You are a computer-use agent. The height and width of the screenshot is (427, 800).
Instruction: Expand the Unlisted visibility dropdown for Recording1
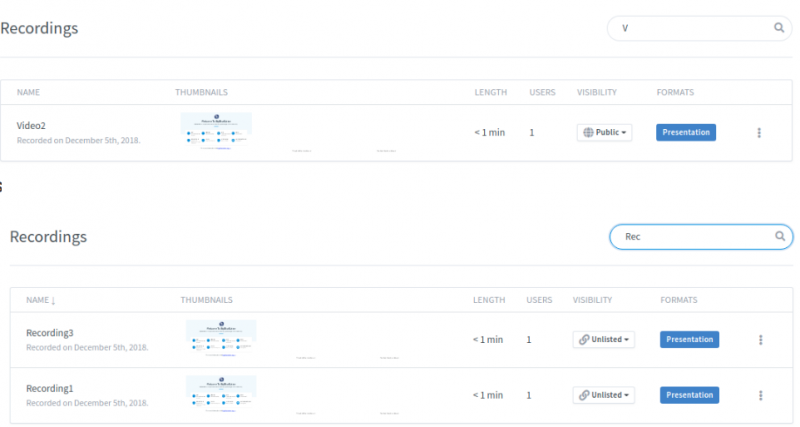604,395
